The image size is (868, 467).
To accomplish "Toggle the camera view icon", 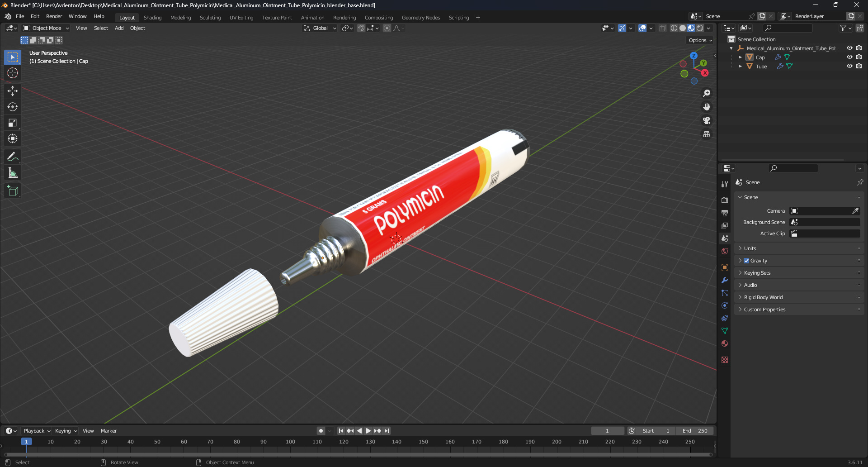I will click(x=707, y=120).
